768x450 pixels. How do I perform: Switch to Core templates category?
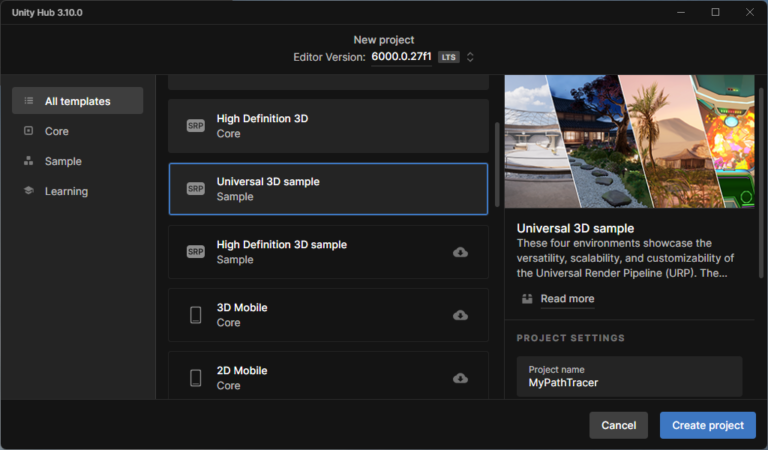[57, 131]
